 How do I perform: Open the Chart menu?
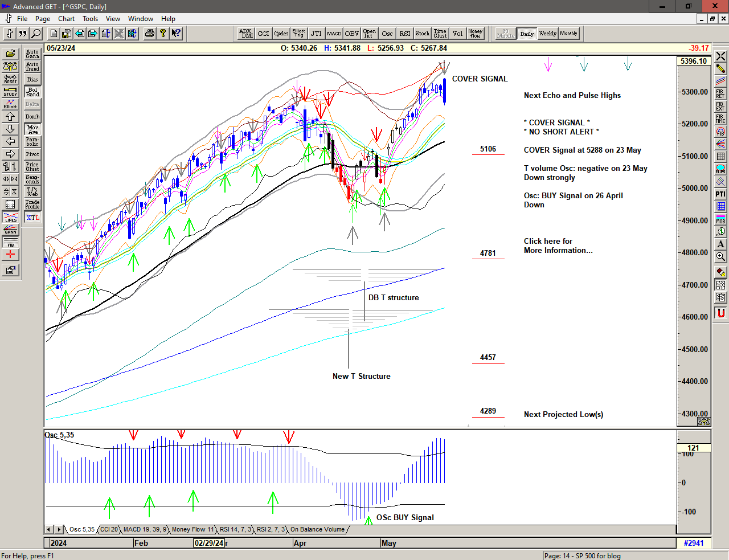pos(66,19)
